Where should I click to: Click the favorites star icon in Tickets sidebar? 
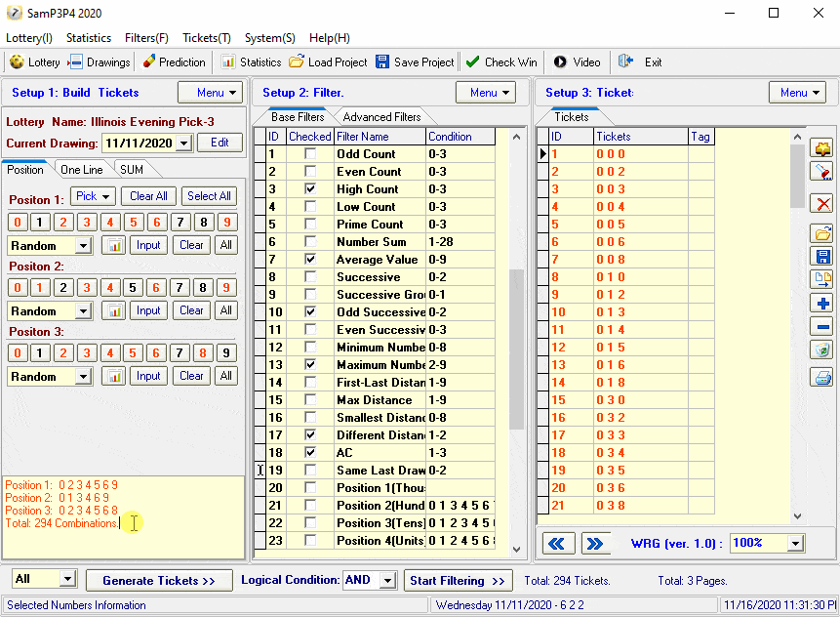[x=822, y=147]
